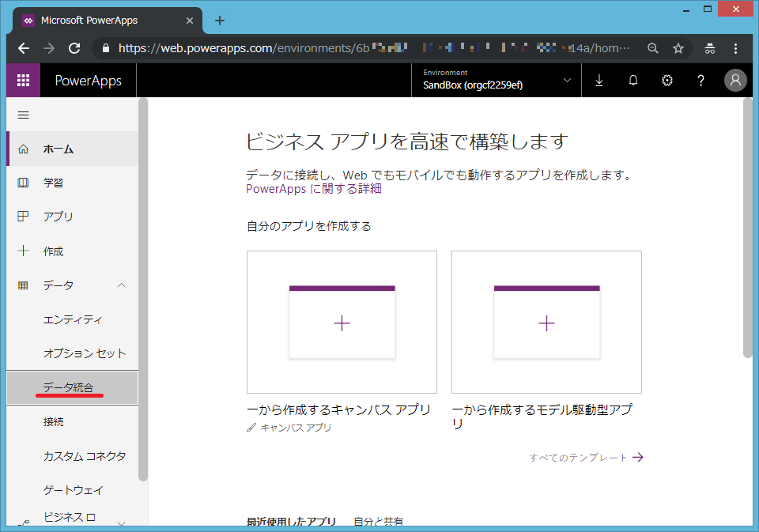Viewport: 759px width, 532px height.
Task: Click the plus icon on canvas app card
Action: (x=342, y=323)
